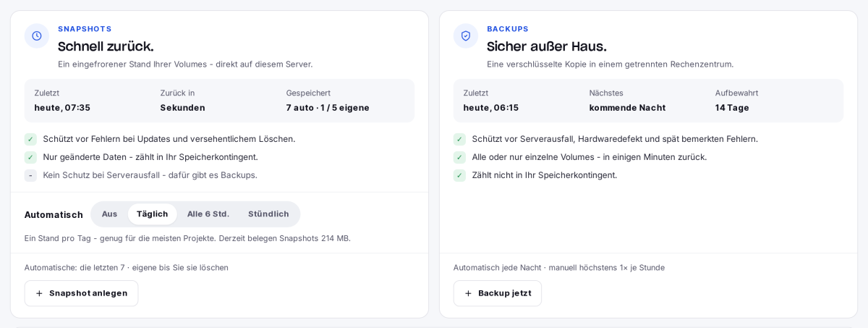Screen dimensions: 868x328
Task: Click checkmark next to 'Schützt vor Serverausfall'
Action: click(x=459, y=139)
